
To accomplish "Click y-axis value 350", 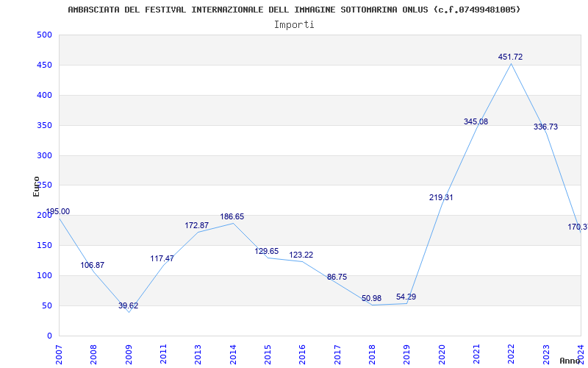I will click(44, 125).
